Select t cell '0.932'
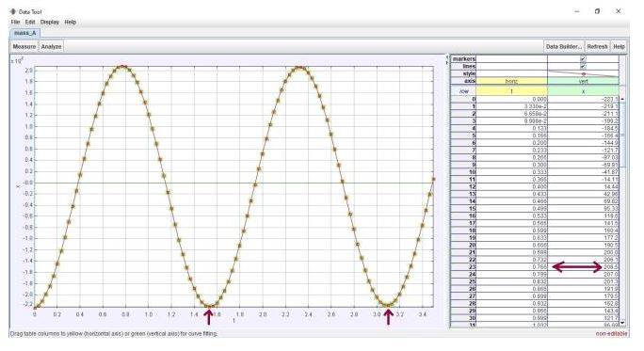Viewport: 644px width, 351px height. click(511, 303)
